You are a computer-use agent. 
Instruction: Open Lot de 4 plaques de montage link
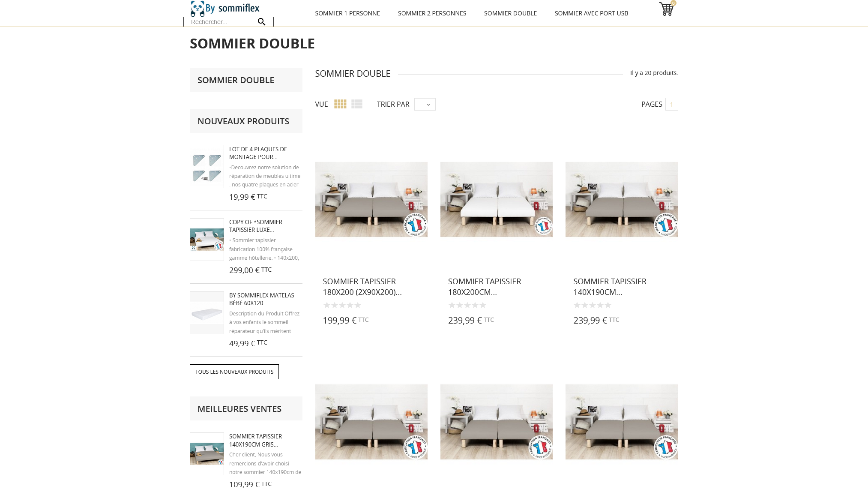pos(258,153)
